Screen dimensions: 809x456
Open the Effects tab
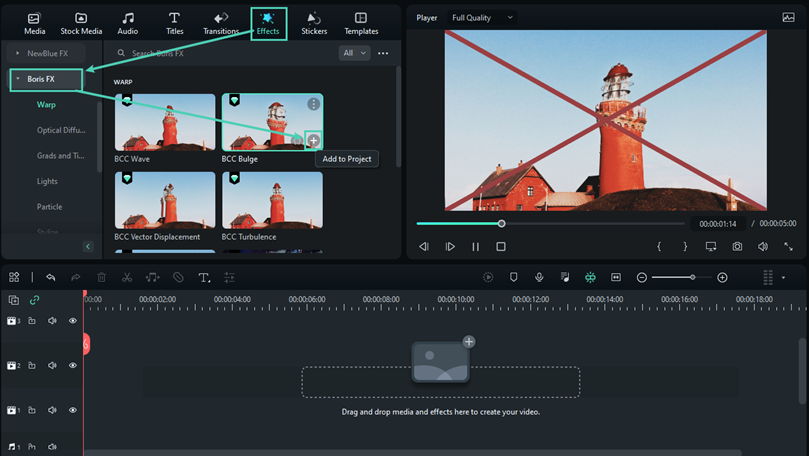[268, 22]
